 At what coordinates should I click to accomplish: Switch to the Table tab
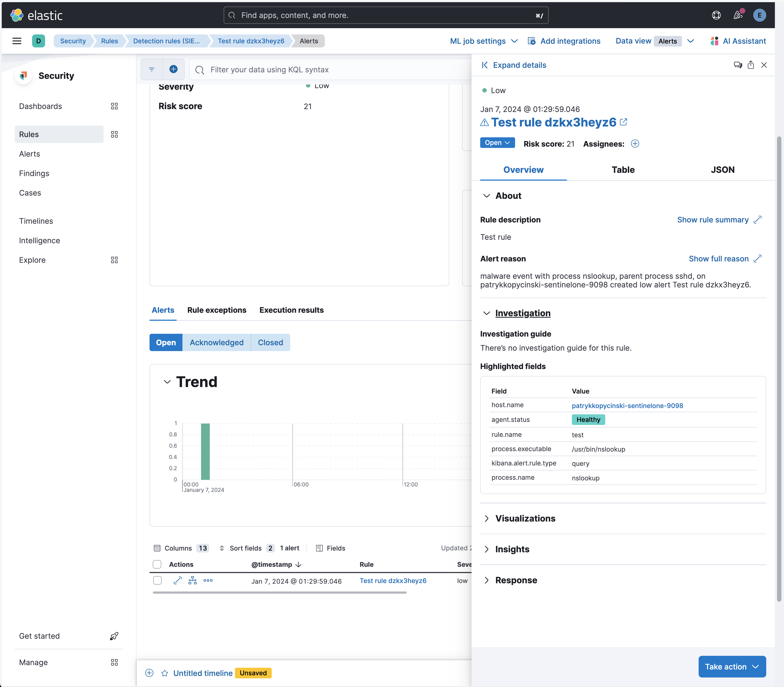pos(623,170)
